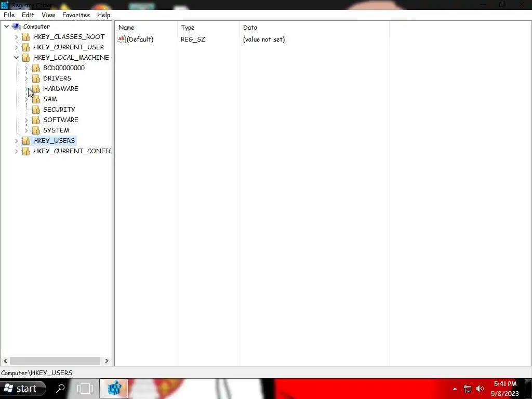532x399 pixels.
Task: Select the HKEY_CLASSES_ROOT label
Action: [69, 37]
